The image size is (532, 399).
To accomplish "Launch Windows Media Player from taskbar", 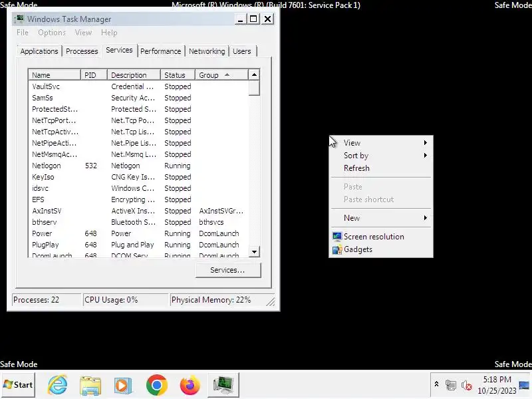I will click(x=123, y=385).
